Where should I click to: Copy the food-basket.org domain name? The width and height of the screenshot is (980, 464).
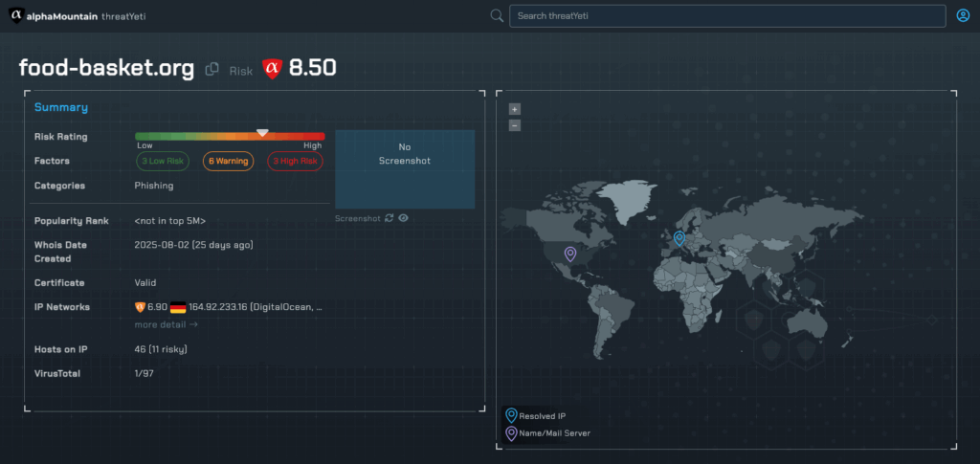[212, 69]
